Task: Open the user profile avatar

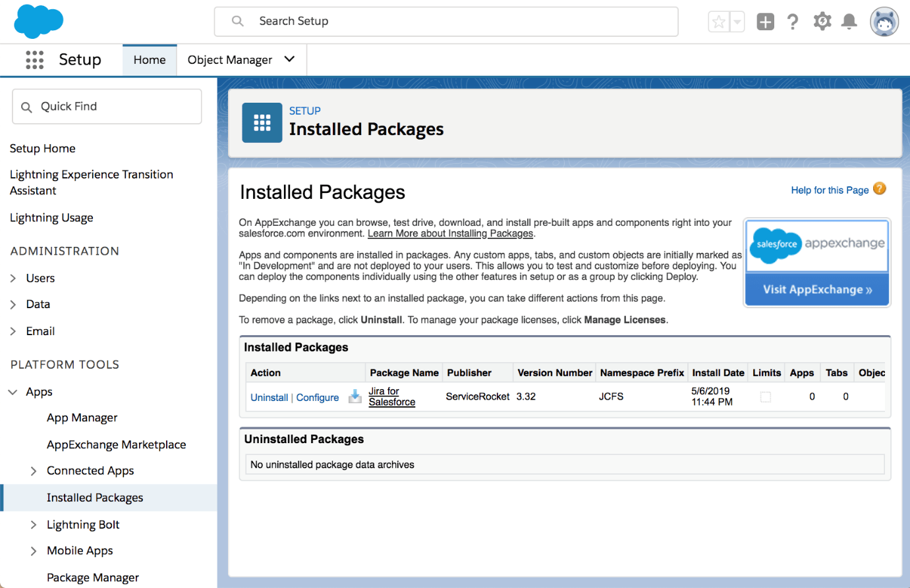Action: [x=884, y=22]
